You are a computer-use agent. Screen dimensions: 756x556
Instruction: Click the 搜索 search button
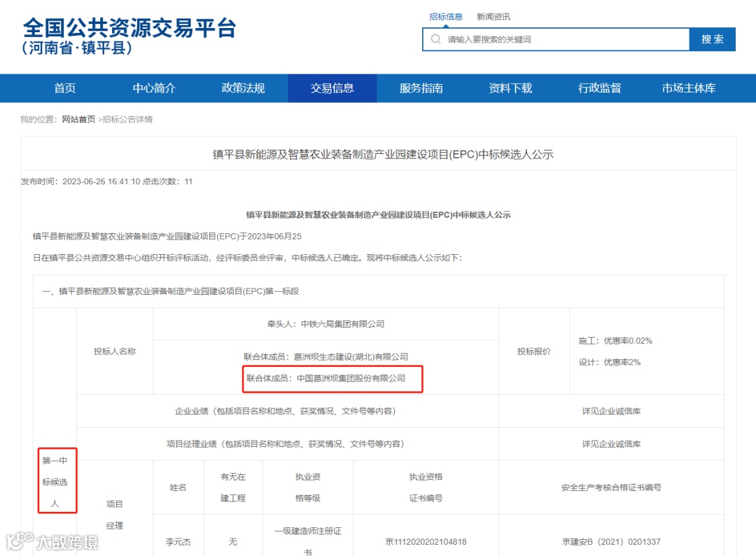(x=712, y=39)
